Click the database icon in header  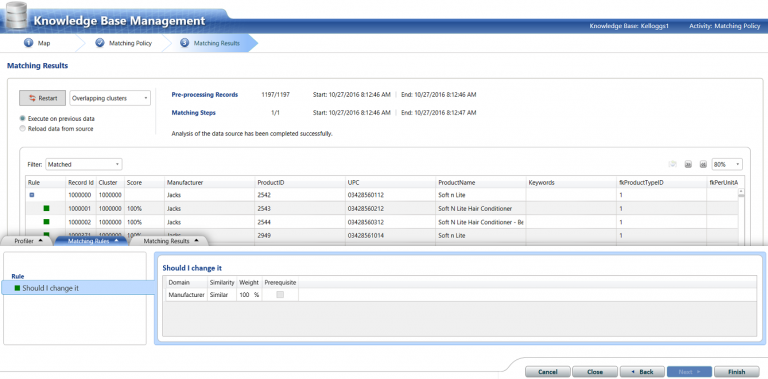(15, 15)
